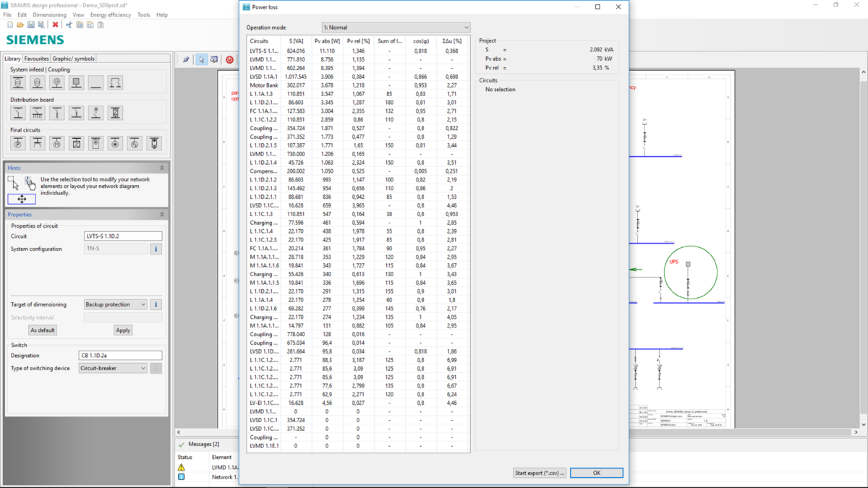
Task: Open a project via the folder icon
Action: (x=20, y=25)
